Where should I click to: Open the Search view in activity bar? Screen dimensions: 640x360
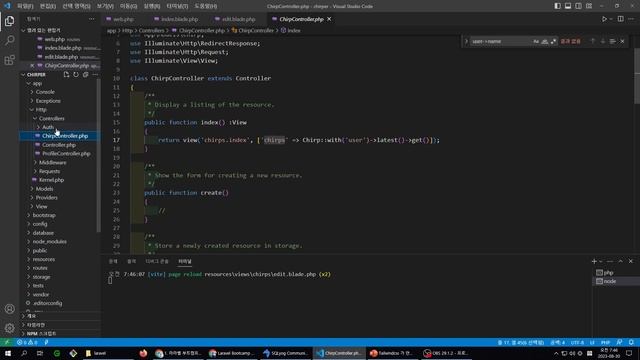click(9, 40)
